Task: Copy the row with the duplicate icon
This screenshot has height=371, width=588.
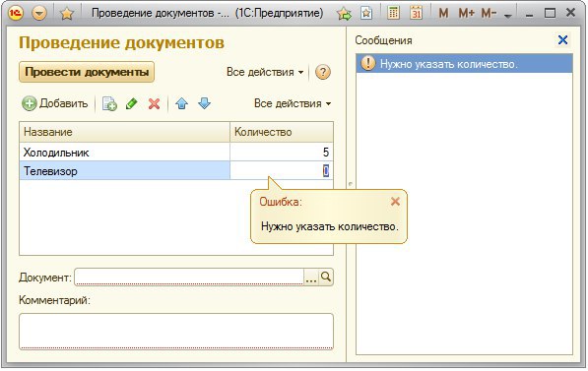Action: (x=109, y=103)
